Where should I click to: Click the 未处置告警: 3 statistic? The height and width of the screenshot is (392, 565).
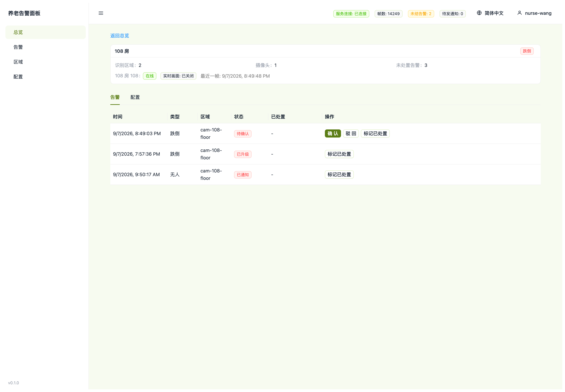coord(411,65)
